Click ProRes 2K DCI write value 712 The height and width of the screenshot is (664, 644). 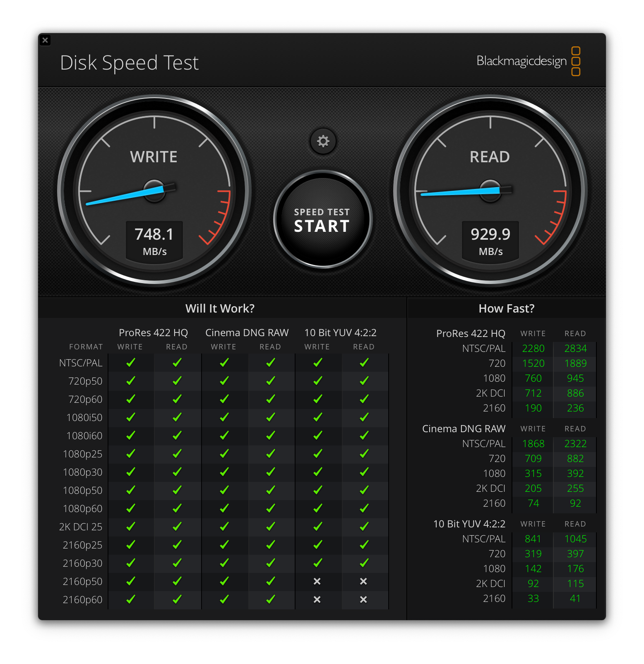[533, 393]
